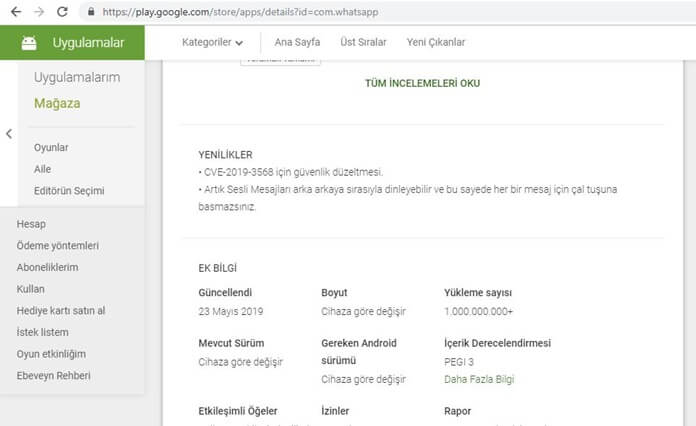Click TÜM İNCELEMELERİ OKU link
This screenshot has width=696, height=426.
[x=423, y=83]
